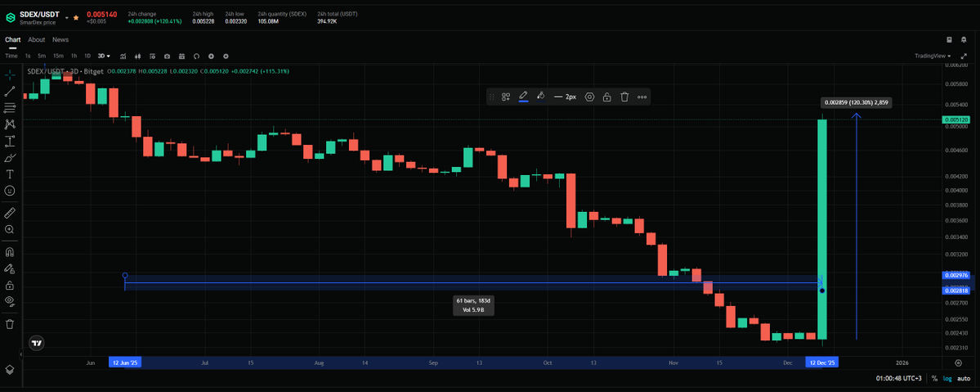Collapse the left drawing toolbar arrow

20,354
